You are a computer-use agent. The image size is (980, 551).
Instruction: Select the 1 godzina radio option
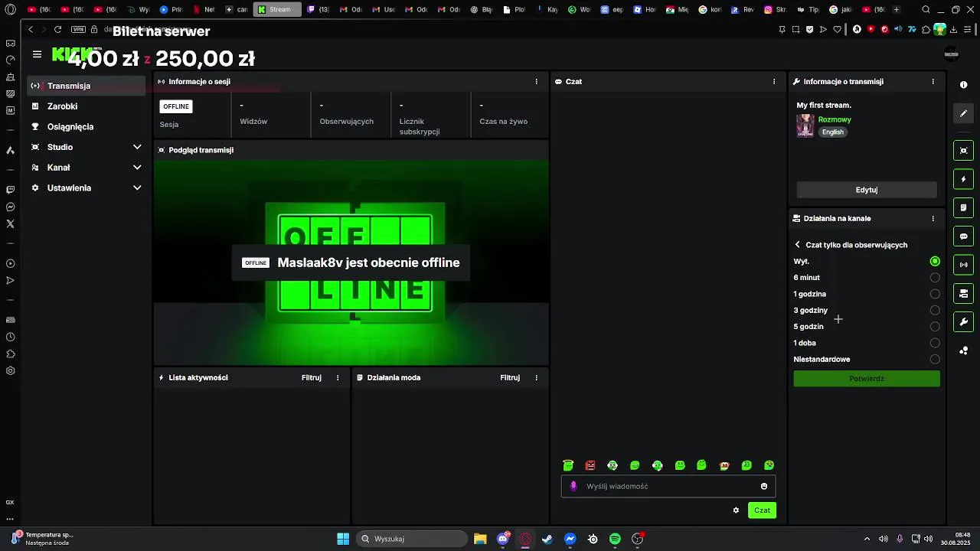(x=935, y=294)
